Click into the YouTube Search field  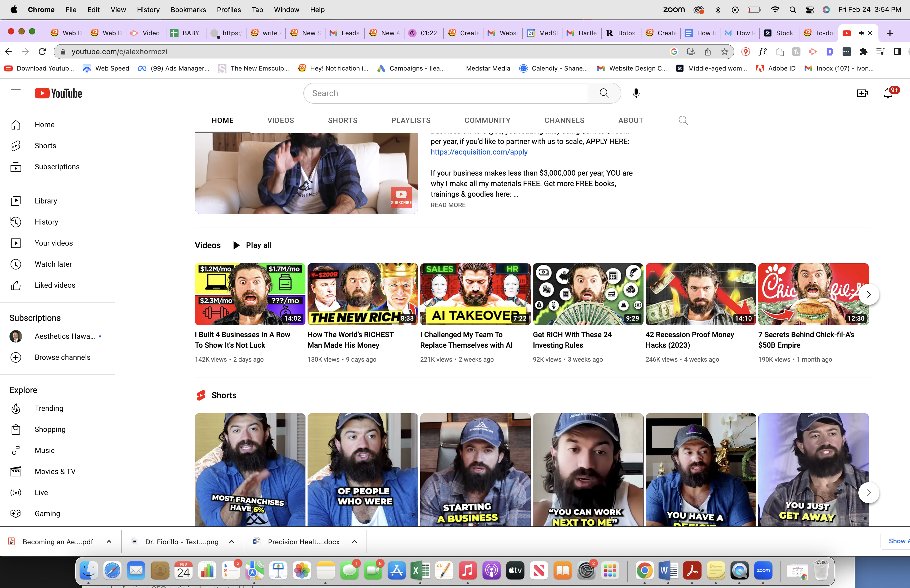point(446,93)
